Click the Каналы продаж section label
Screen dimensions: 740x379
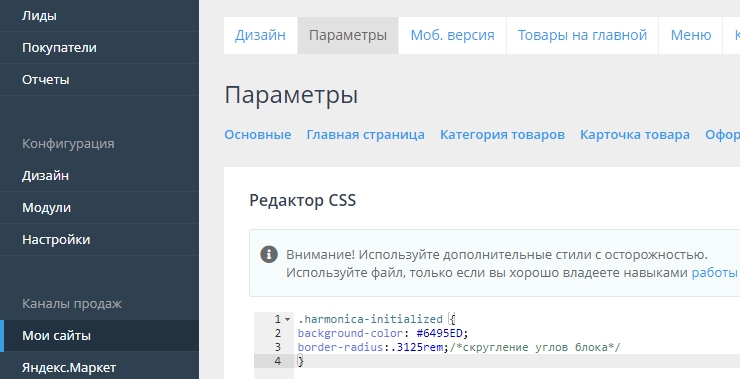click(72, 303)
